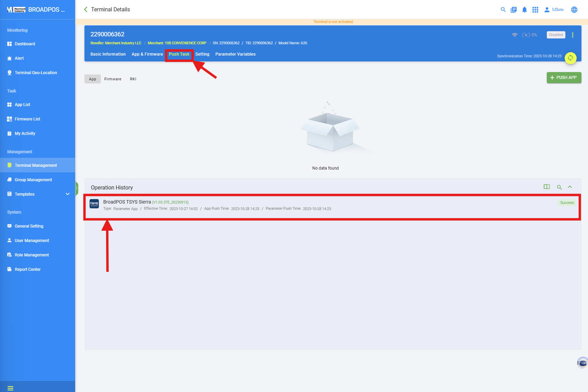This screenshot has height=392, width=588.
Task: Click the green sidebar collapse handle
Action: [77, 188]
